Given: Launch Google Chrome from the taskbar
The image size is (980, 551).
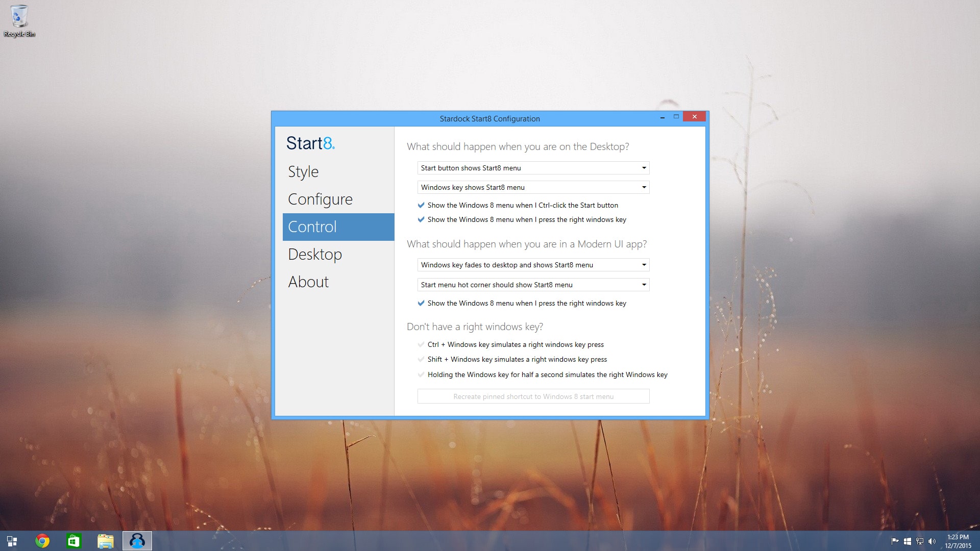Looking at the screenshot, I should click(42, 541).
